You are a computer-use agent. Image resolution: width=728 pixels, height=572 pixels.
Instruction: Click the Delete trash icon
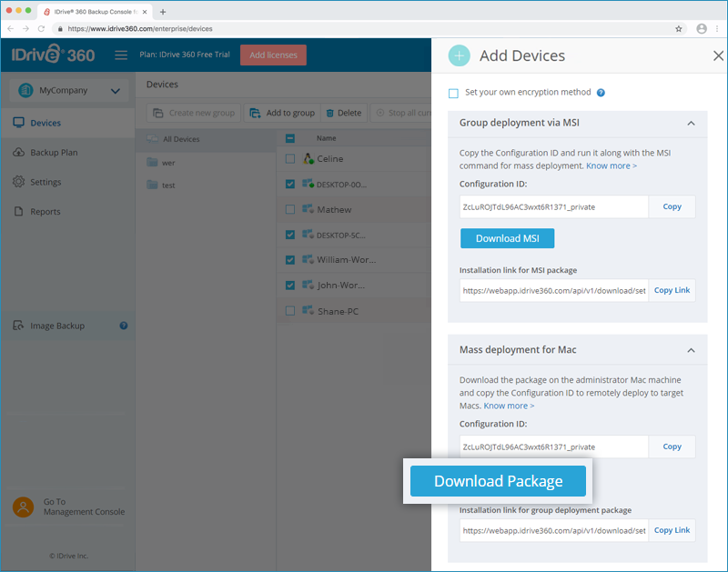(x=330, y=113)
